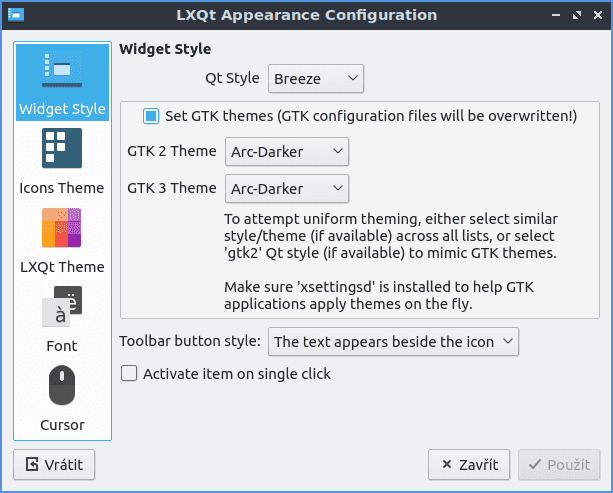613x493 pixels.
Task: Click the Použít apply button
Action: click(x=559, y=464)
